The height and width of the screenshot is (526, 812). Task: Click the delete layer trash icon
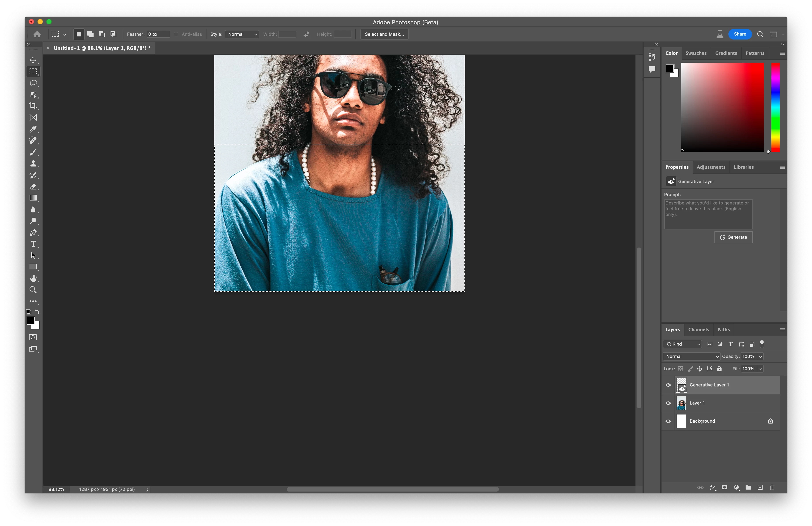coord(772,487)
